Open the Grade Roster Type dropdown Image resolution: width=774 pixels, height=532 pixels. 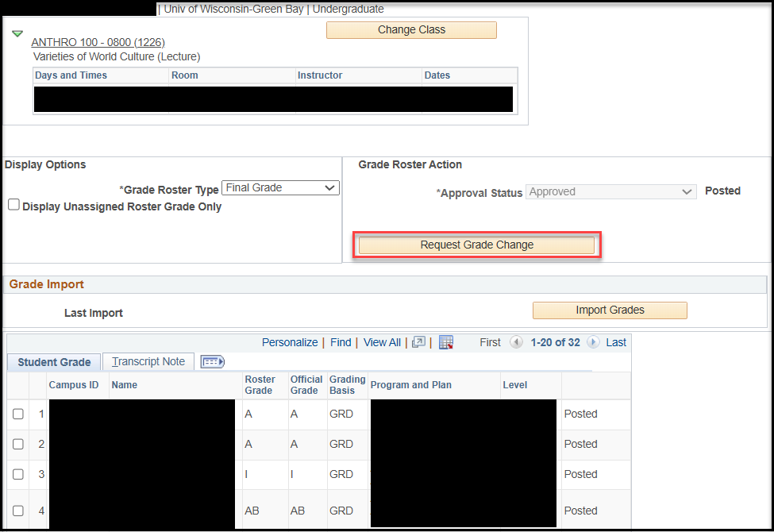point(280,188)
